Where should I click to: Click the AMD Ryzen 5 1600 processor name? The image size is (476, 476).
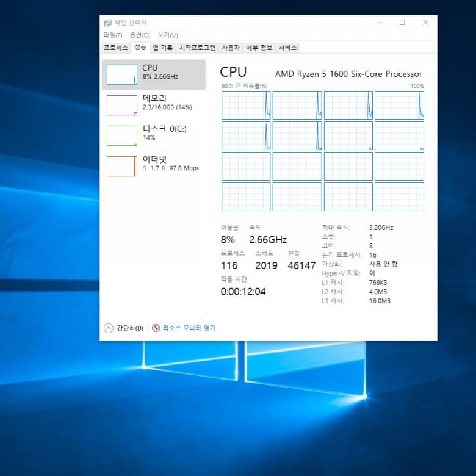coord(348,74)
